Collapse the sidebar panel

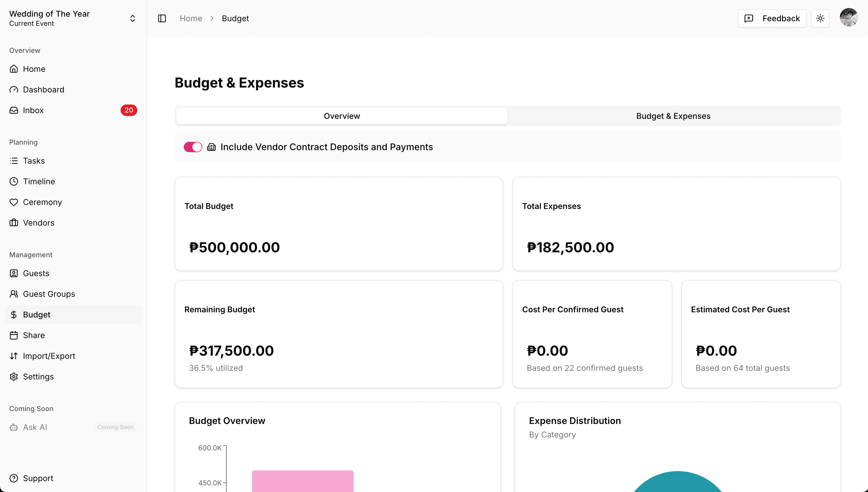click(162, 18)
